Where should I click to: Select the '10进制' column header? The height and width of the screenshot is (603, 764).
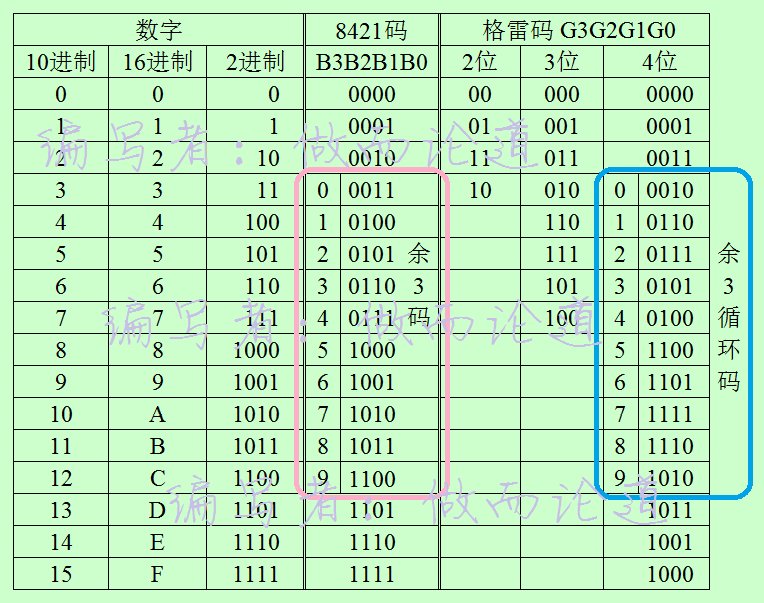(x=60, y=62)
